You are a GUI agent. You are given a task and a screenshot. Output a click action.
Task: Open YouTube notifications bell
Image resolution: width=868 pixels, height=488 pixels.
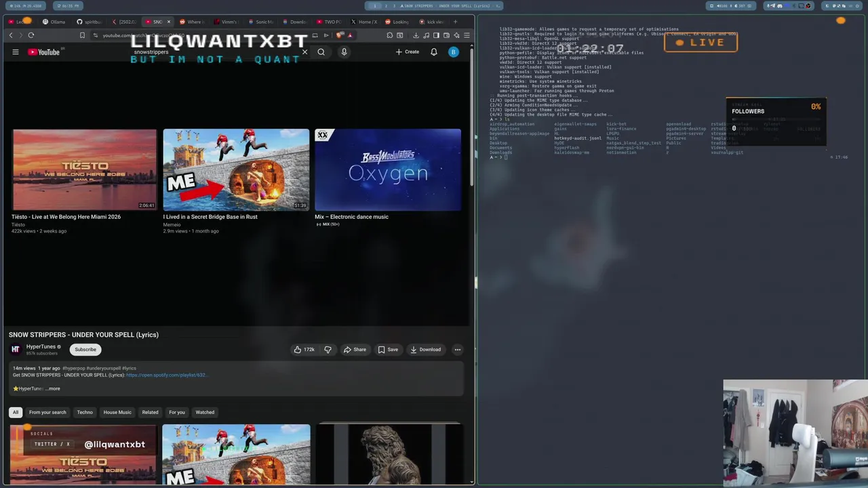coord(434,52)
